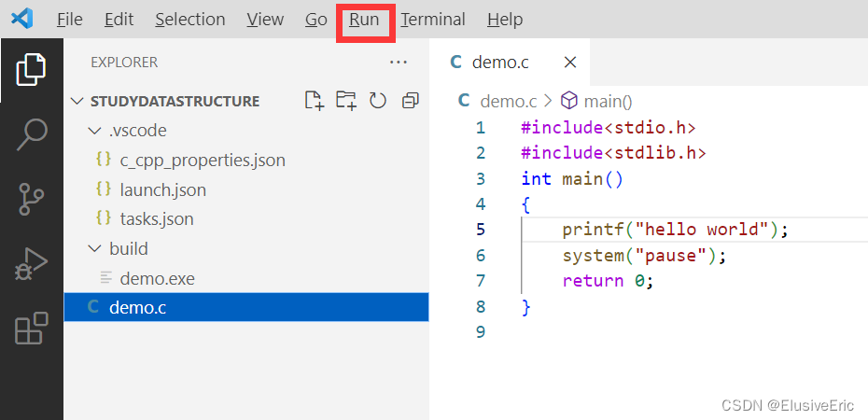Viewport: 868px width, 420px height.
Task: Open the Go menu
Action: coord(316,20)
